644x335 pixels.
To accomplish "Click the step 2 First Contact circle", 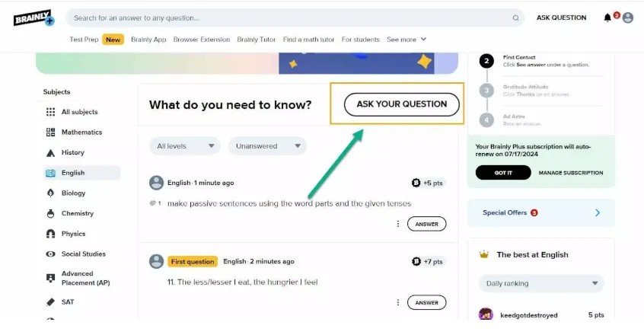I will 486,61.
